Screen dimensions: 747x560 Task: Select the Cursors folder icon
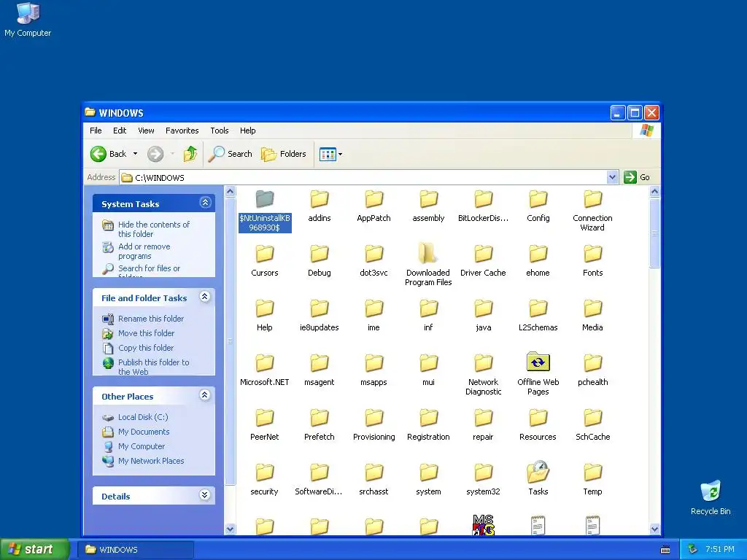point(264,254)
